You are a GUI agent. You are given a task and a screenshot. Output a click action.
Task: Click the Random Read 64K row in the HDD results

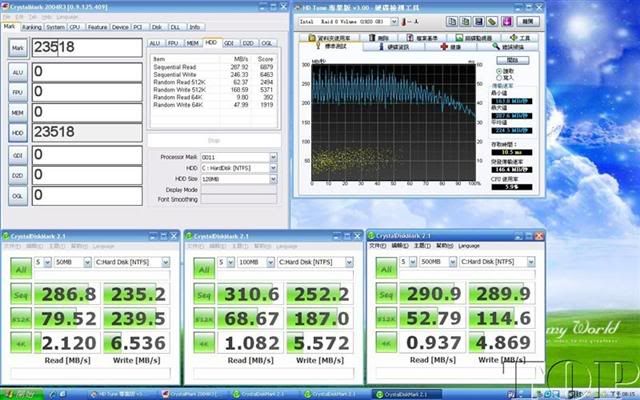[213, 97]
